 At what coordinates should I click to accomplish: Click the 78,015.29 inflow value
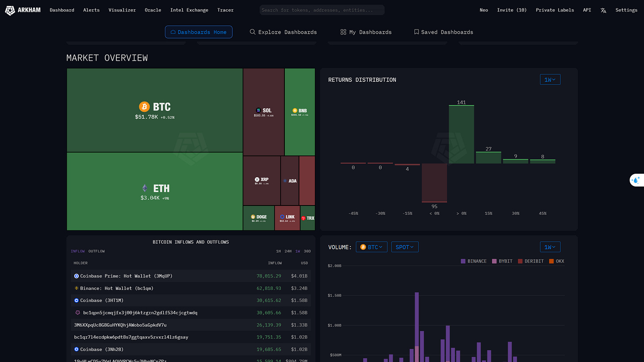pyautogui.click(x=269, y=276)
